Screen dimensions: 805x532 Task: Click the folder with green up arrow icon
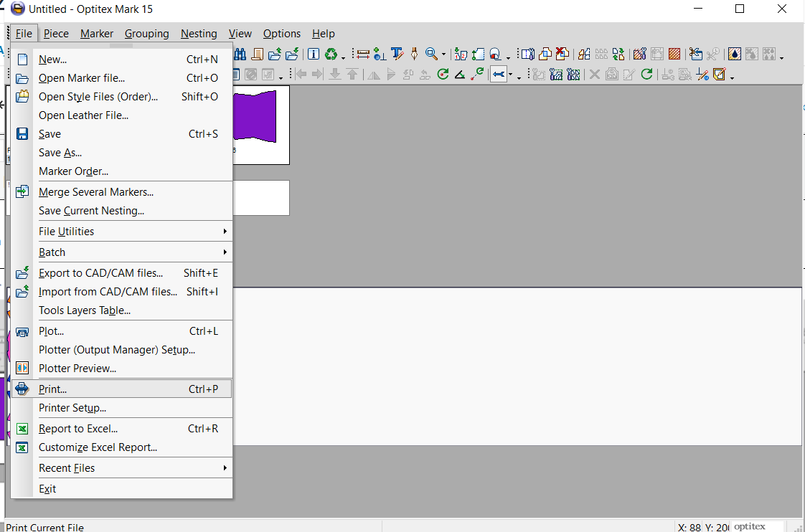pyautogui.click(x=275, y=54)
